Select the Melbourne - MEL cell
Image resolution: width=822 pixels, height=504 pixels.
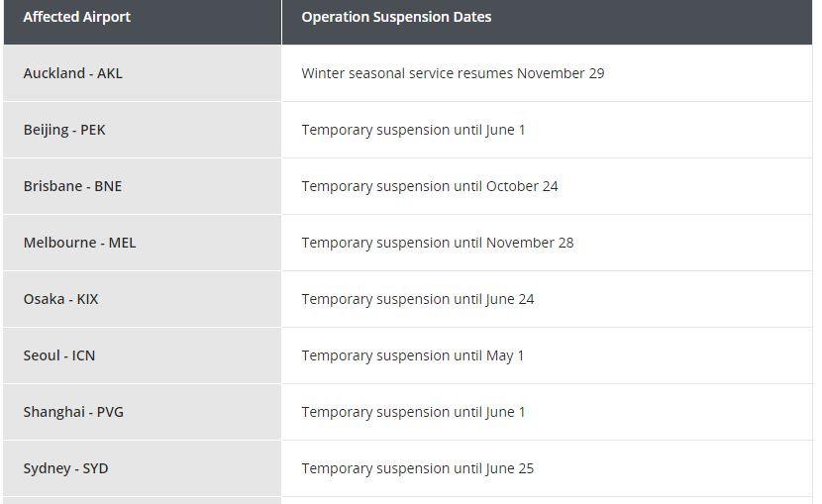point(142,243)
